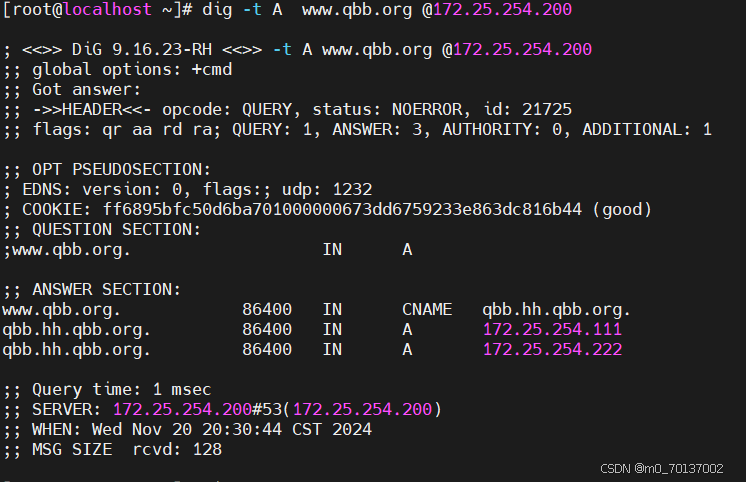Click the MSG SIZE rcvd 128 line
Viewport: 746px width, 482px height.
point(112,449)
